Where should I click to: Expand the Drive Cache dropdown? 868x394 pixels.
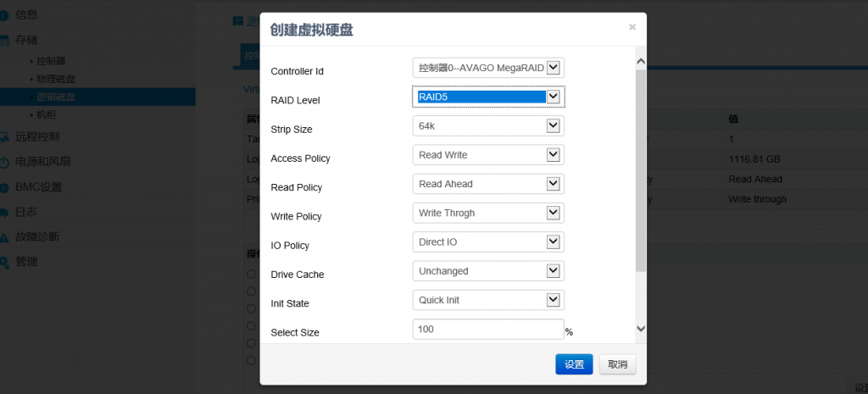click(487, 271)
